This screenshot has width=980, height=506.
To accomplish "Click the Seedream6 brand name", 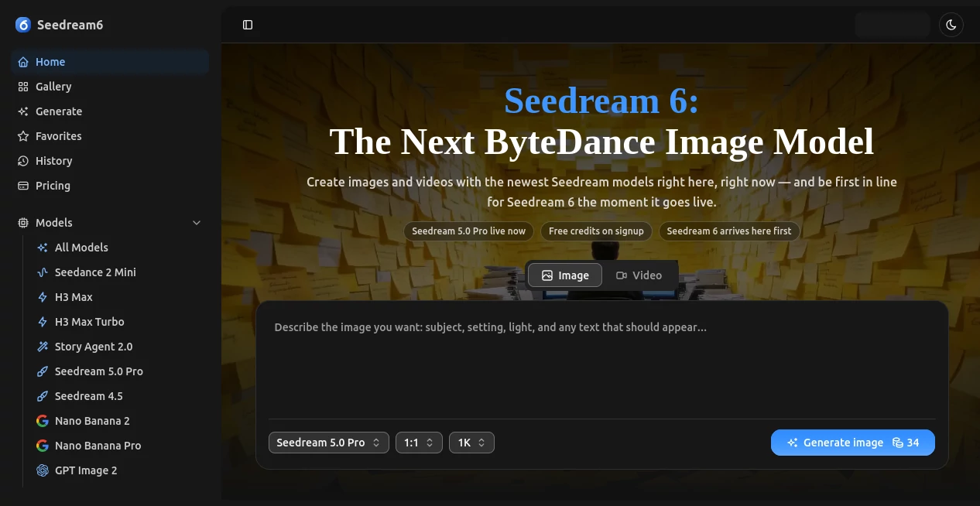I will (70, 25).
